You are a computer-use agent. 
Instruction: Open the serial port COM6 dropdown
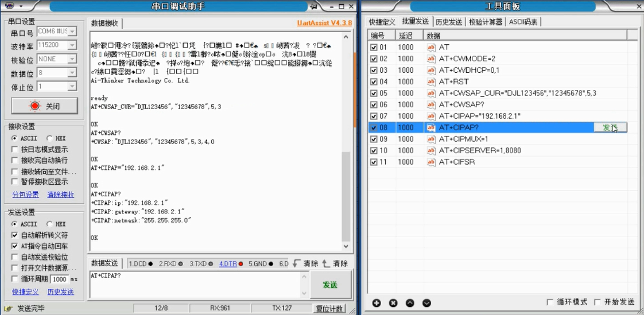(72, 31)
